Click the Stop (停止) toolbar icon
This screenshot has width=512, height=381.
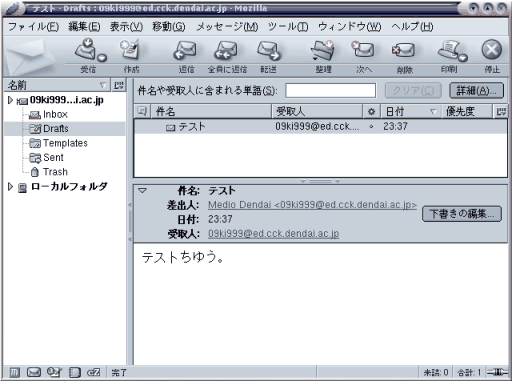click(x=492, y=50)
